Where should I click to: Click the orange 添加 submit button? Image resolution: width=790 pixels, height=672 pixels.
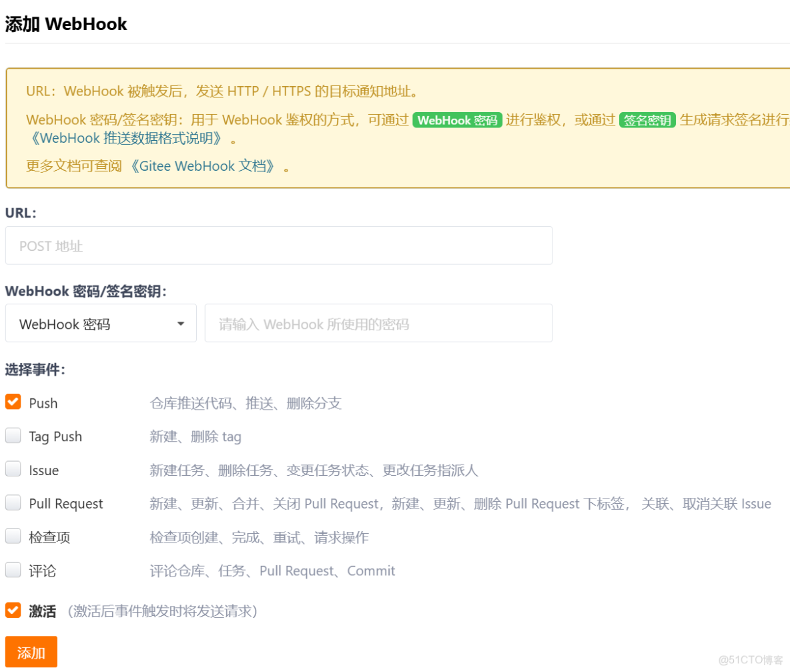[x=31, y=651]
